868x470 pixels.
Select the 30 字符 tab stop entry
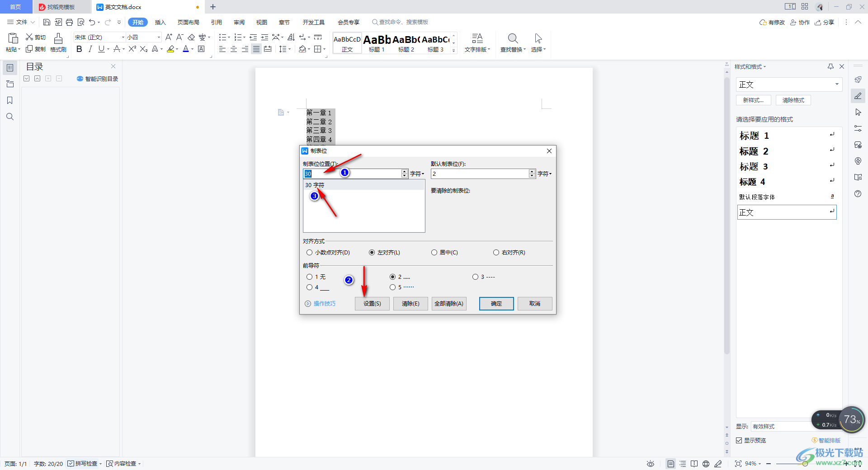[364, 185]
